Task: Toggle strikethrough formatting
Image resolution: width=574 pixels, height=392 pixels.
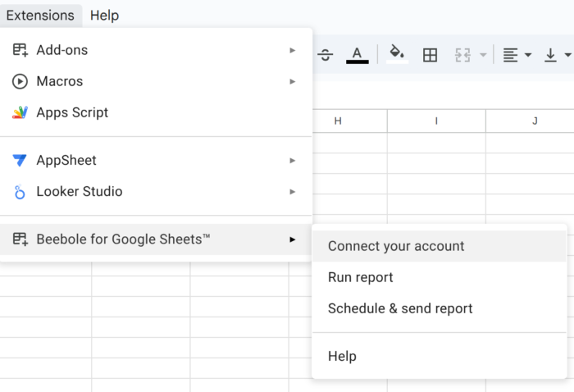Action: tap(325, 55)
